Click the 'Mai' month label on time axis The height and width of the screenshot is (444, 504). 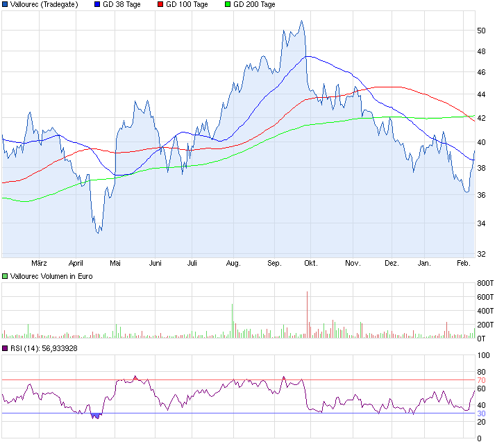[x=115, y=264]
